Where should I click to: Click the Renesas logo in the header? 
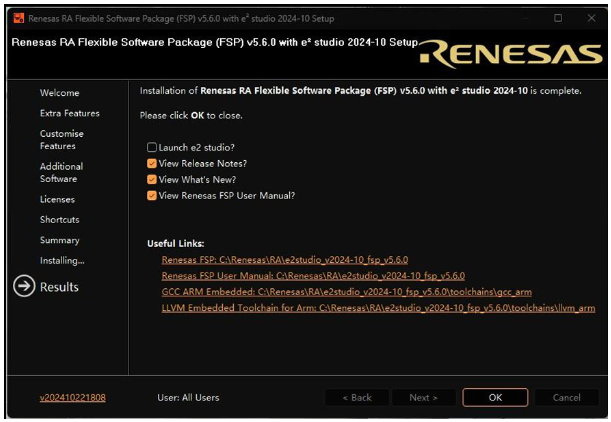pos(511,54)
